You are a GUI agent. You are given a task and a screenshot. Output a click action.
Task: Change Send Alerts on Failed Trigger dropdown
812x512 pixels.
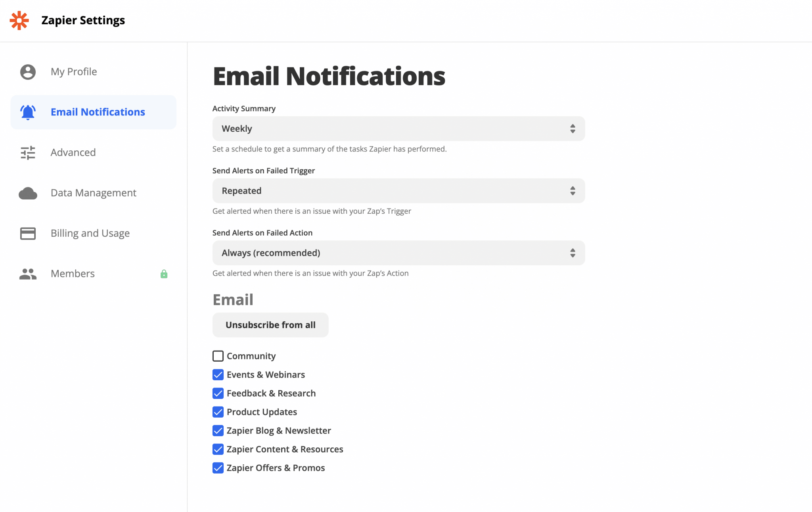click(398, 190)
